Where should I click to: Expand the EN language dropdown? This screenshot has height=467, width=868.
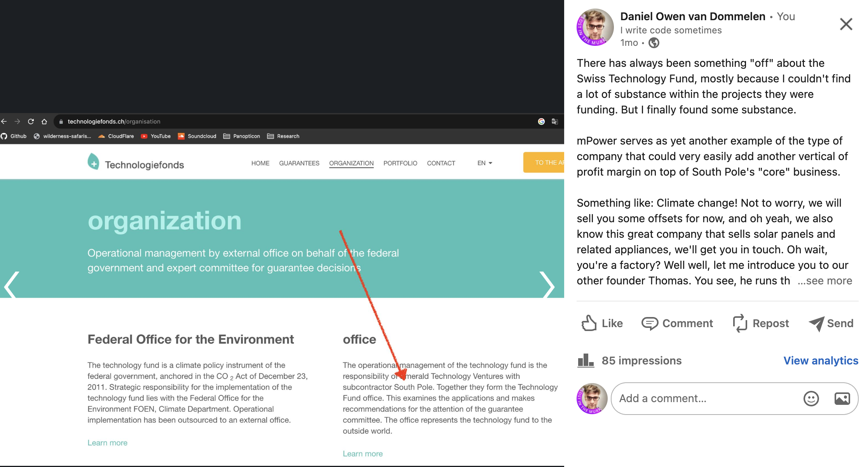485,163
